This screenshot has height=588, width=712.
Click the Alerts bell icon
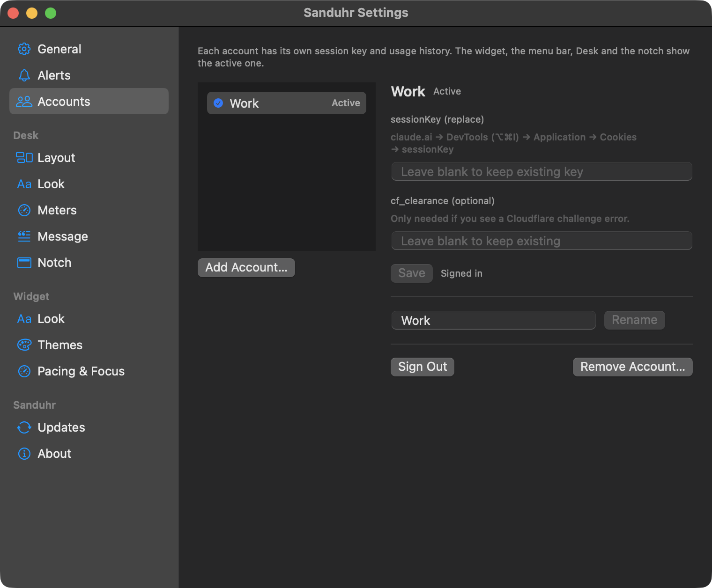[24, 75]
